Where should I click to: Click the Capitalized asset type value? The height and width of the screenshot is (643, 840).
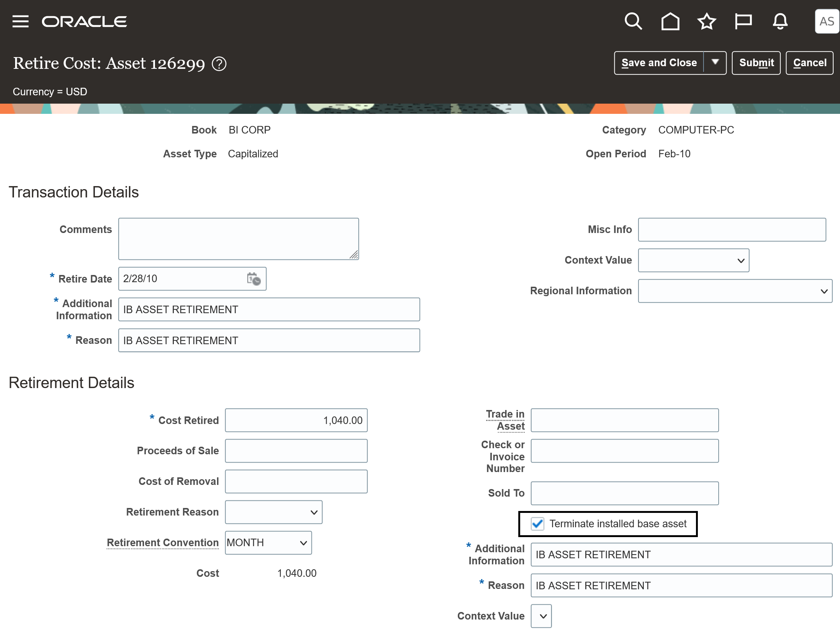pyautogui.click(x=253, y=154)
